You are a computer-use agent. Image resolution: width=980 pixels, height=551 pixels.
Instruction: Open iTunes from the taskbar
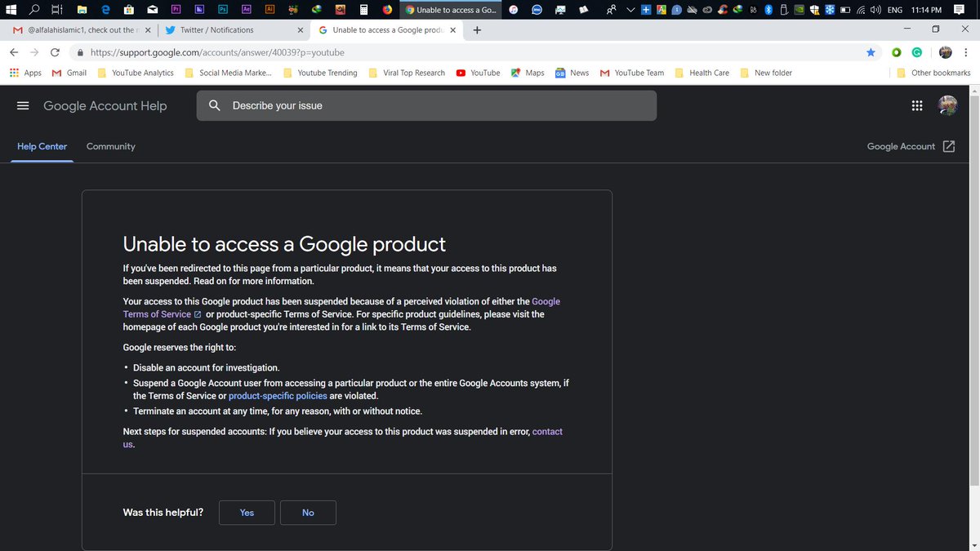pos(513,10)
